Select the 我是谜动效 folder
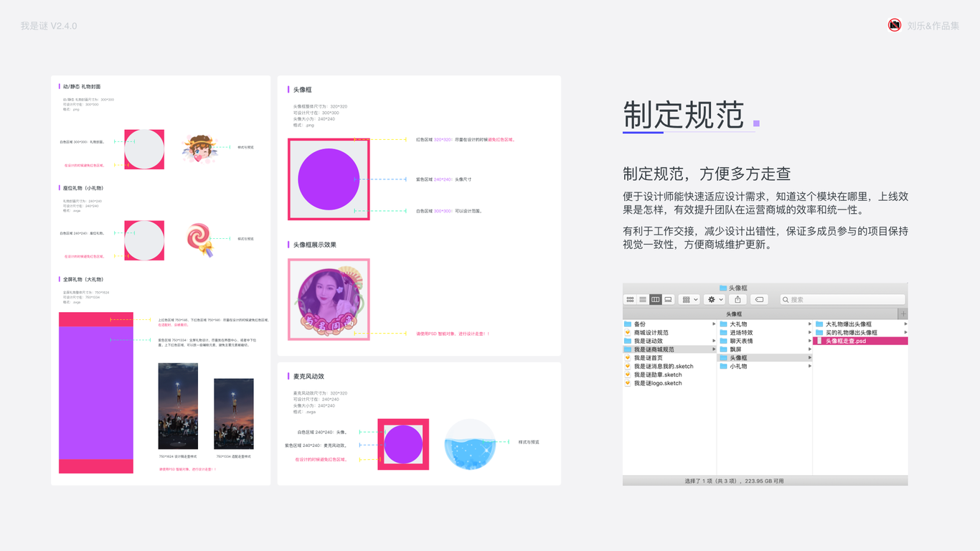 (670, 341)
